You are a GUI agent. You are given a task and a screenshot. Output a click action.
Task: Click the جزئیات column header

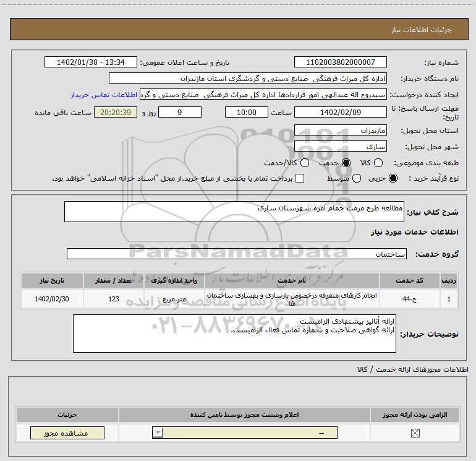pyautogui.click(x=67, y=415)
